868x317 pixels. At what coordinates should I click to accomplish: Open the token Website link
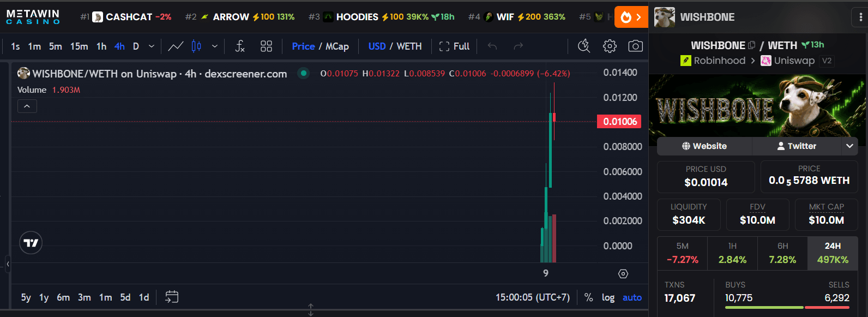click(704, 146)
